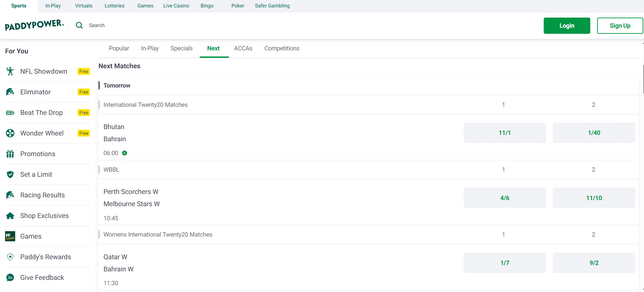Switch to the Popular tab
The width and height of the screenshot is (644, 292).
coord(119,48)
